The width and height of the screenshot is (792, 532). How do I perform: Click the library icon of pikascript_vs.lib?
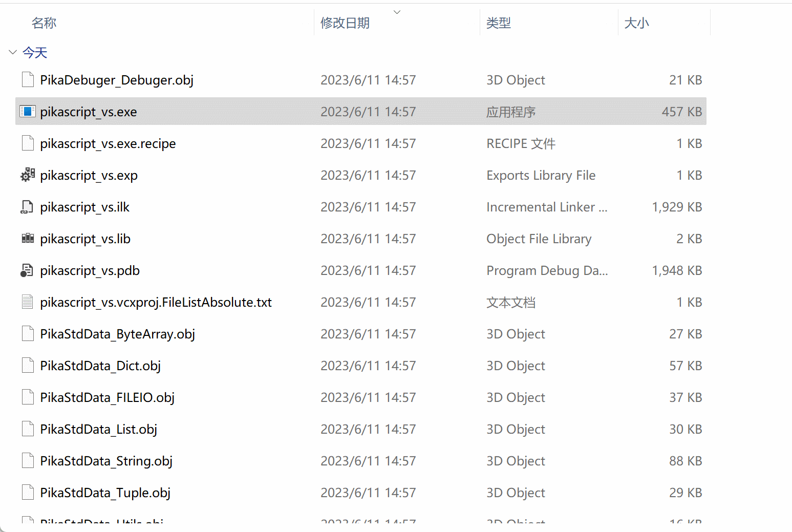pyautogui.click(x=27, y=238)
